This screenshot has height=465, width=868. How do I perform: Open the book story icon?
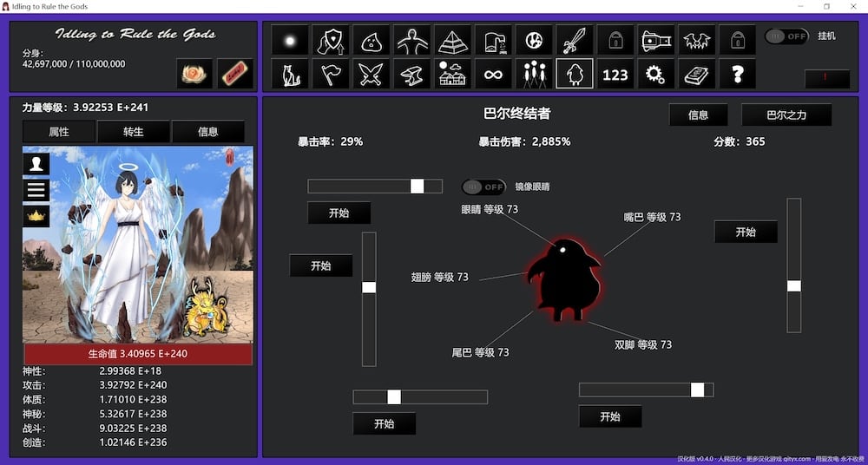click(696, 74)
